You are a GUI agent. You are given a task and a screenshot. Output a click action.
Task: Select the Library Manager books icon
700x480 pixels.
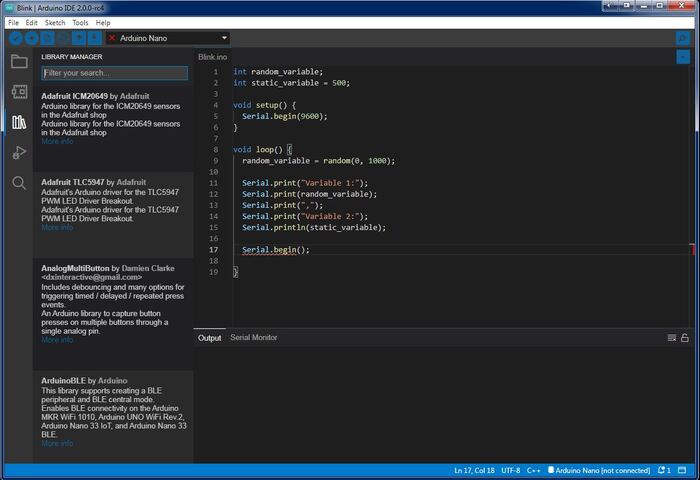(18, 122)
